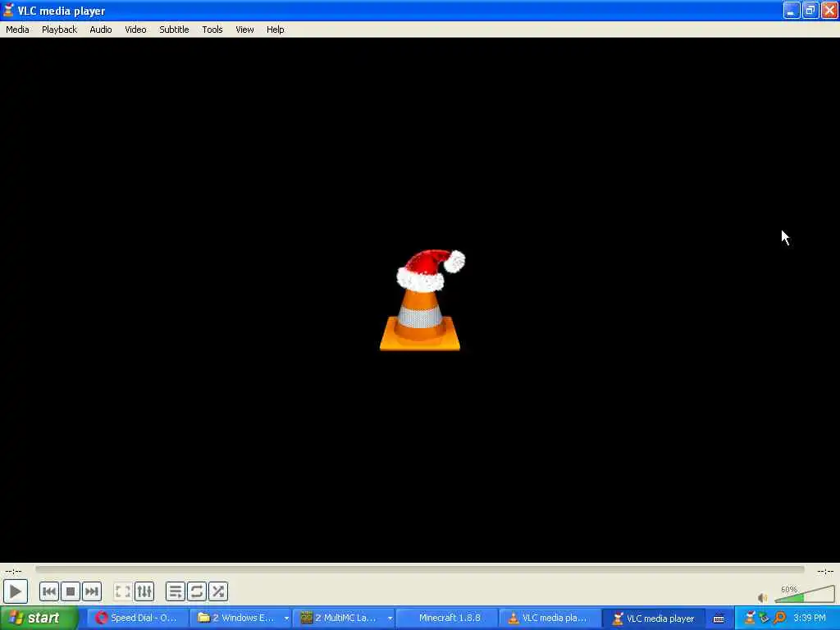Open extended settings equalizer dialog
Viewport: 840px width, 630px height.
pos(144,591)
